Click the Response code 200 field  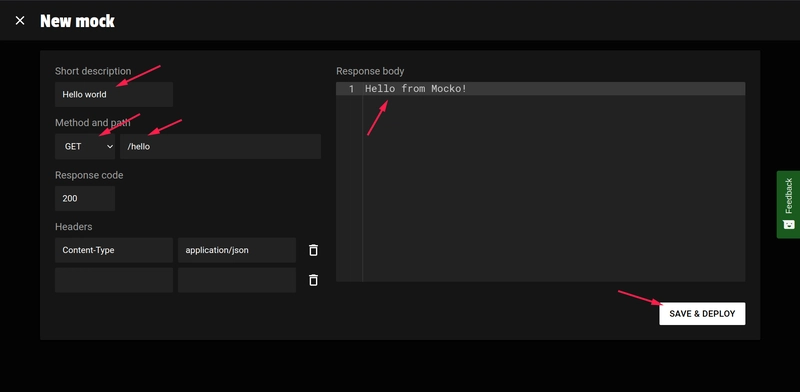coord(85,199)
